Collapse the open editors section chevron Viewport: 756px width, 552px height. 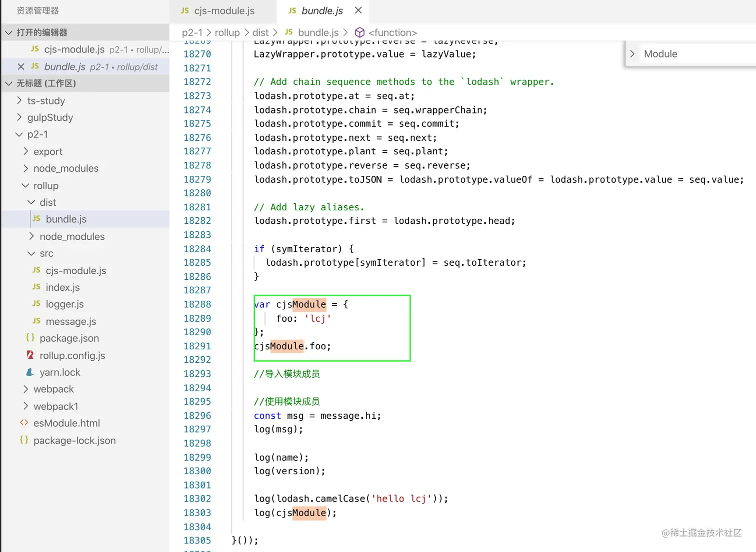pyautogui.click(x=8, y=32)
